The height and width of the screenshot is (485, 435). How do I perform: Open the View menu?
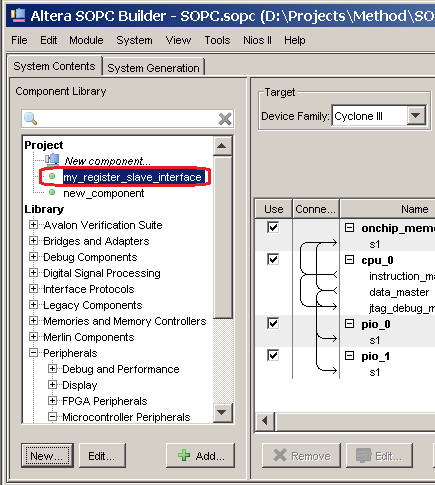click(x=178, y=40)
